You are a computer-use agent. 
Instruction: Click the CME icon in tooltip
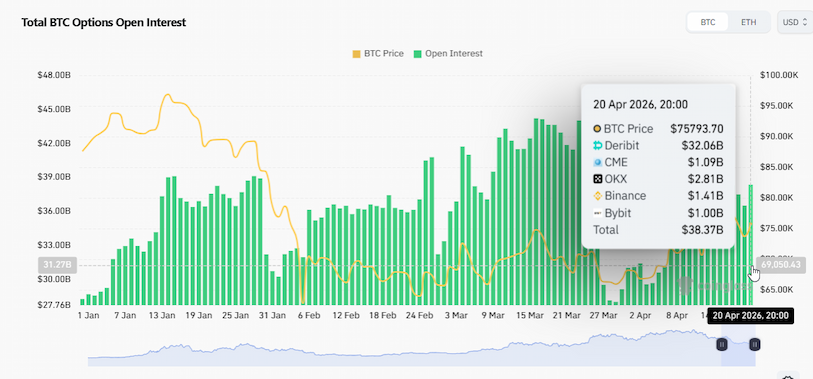tap(598, 162)
